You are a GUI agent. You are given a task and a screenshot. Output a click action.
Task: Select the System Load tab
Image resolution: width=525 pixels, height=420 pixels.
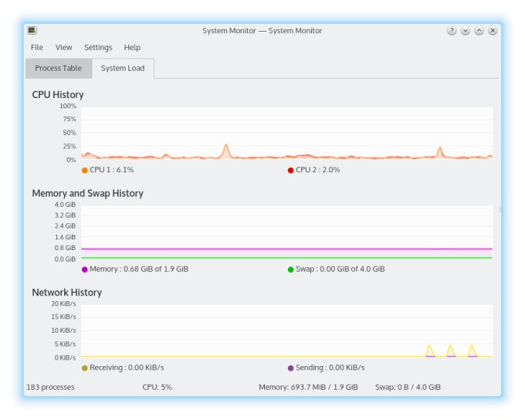tap(123, 68)
